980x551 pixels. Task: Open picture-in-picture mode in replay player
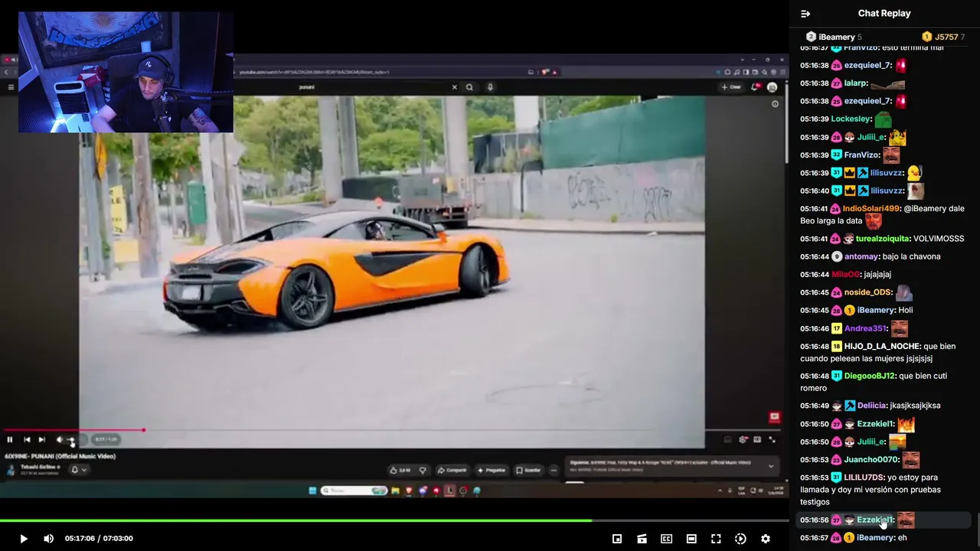click(617, 539)
